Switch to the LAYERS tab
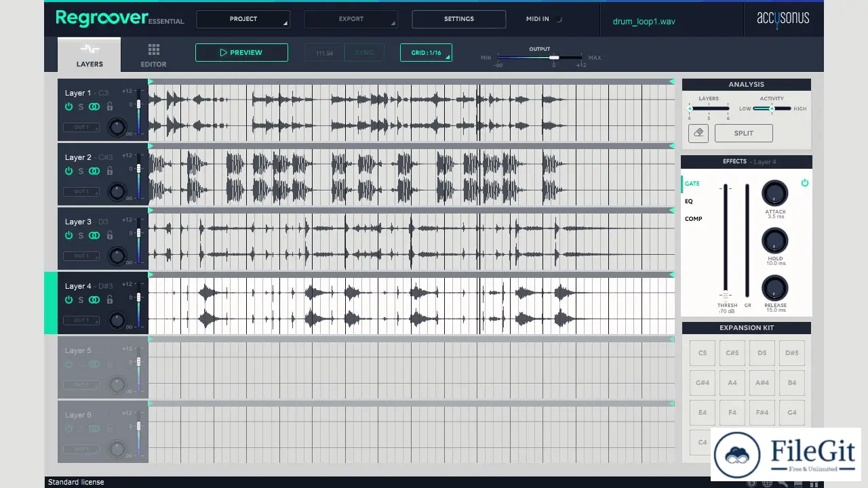 click(90, 55)
